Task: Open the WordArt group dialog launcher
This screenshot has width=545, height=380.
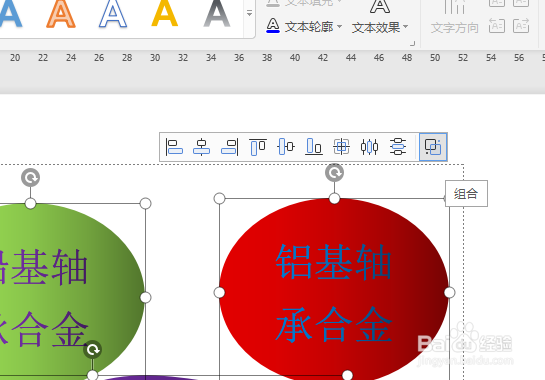Action: (x=412, y=44)
